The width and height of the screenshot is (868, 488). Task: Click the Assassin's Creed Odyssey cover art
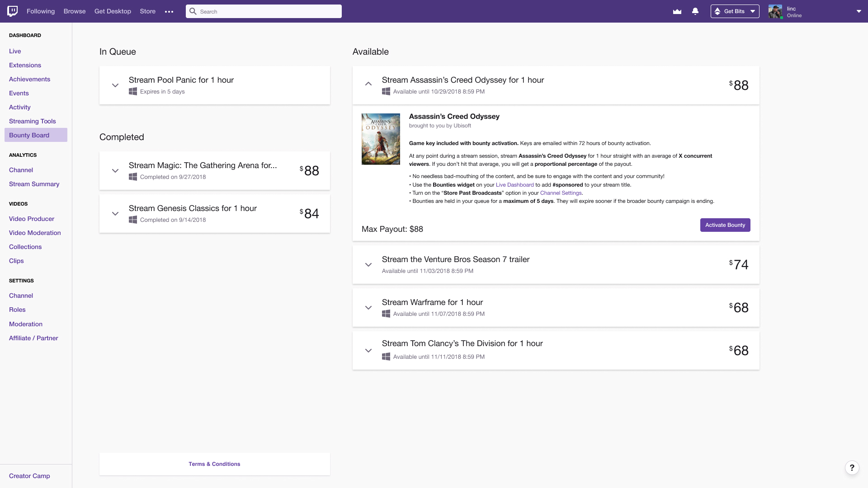(x=381, y=139)
